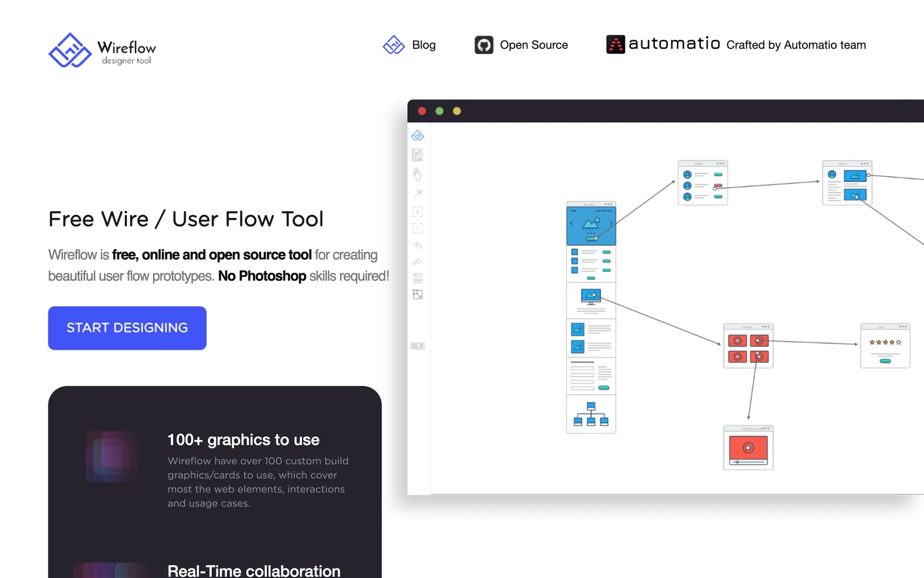This screenshot has height=578, width=924.
Task: Select the Users list card
Action: click(x=703, y=183)
